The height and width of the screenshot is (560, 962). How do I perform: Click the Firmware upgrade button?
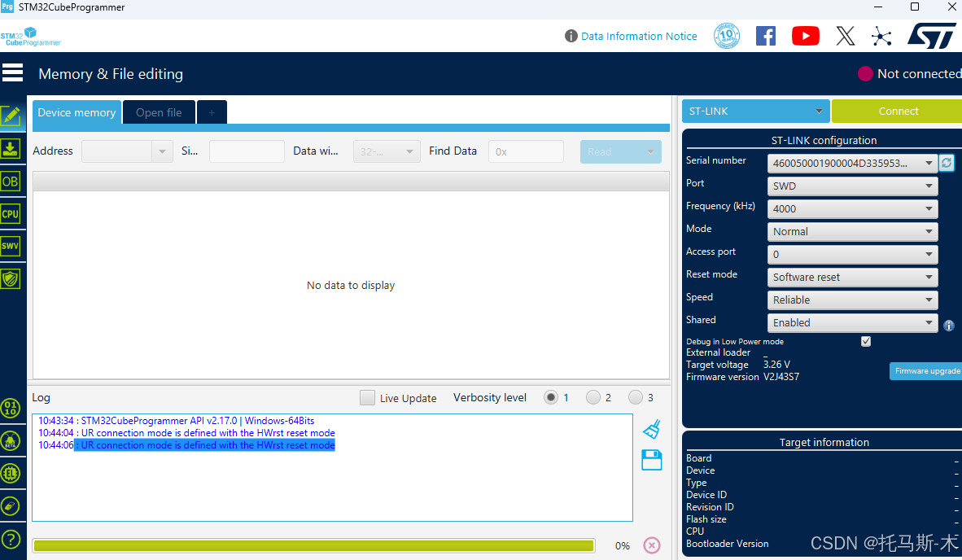tap(926, 370)
